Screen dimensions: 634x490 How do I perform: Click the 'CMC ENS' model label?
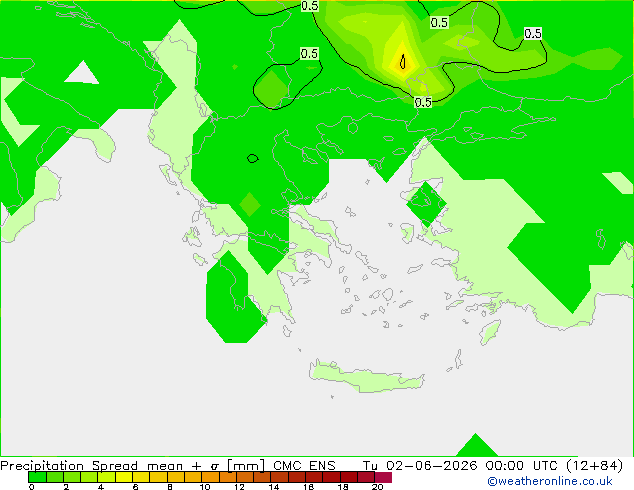(x=304, y=466)
